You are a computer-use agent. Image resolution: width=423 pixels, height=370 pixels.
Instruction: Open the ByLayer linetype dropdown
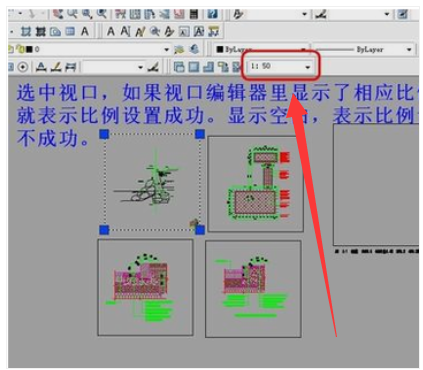point(409,50)
